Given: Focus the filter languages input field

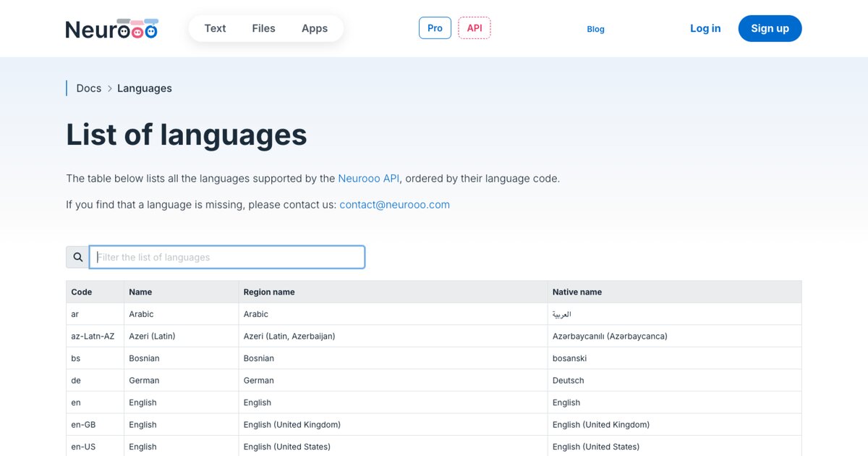Looking at the screenshot, I should pos(227,257).
